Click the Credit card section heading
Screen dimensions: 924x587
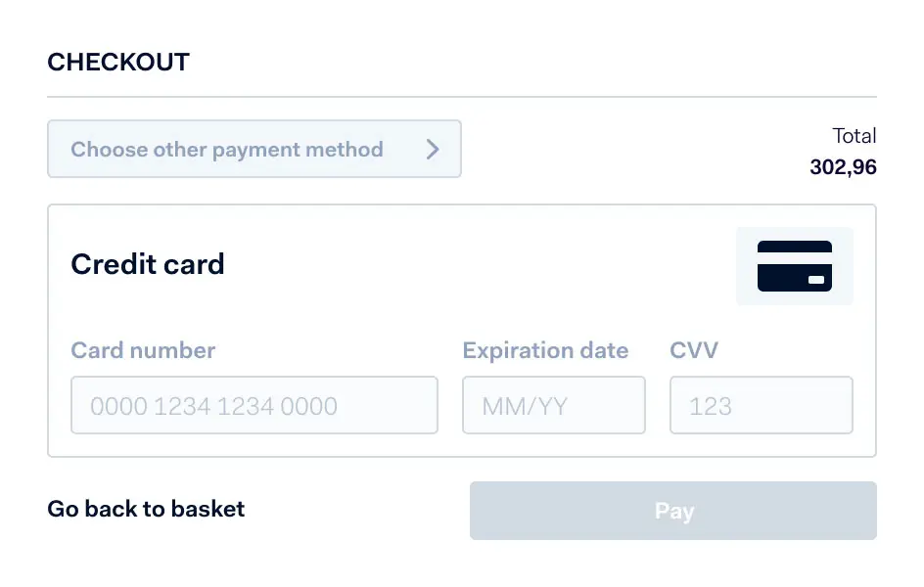click(148, 264)
